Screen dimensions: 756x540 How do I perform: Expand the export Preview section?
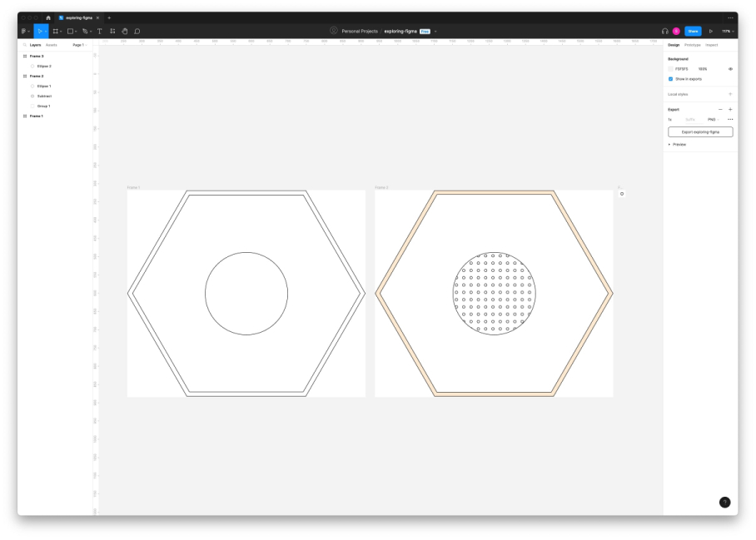678,145
